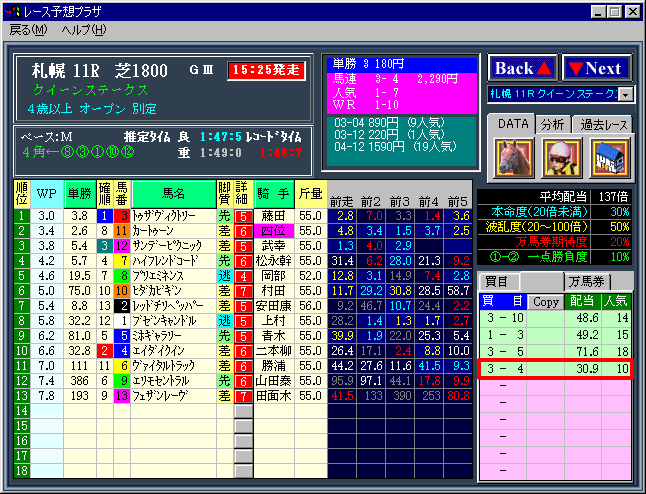The image size is (646, 494).
Task: Open the 戻る(M) menu
Action: [x=28, y=29]
